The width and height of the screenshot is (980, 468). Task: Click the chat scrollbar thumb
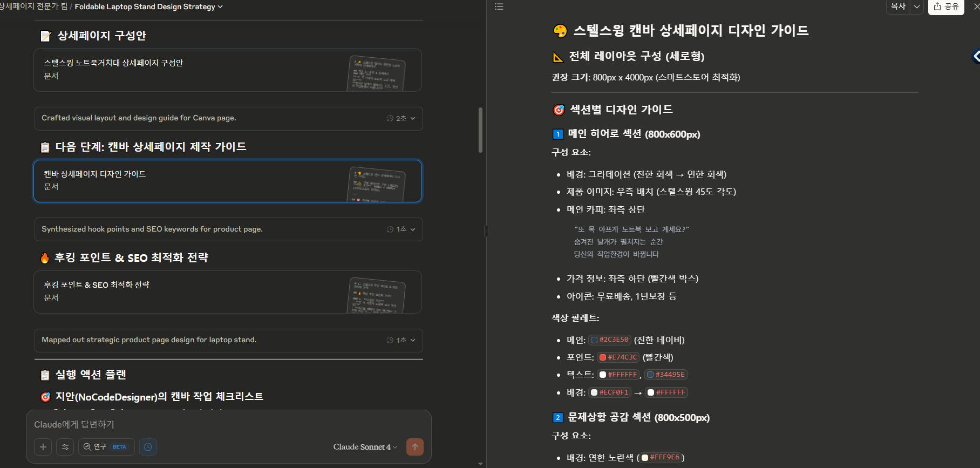(x=480, y=130)
